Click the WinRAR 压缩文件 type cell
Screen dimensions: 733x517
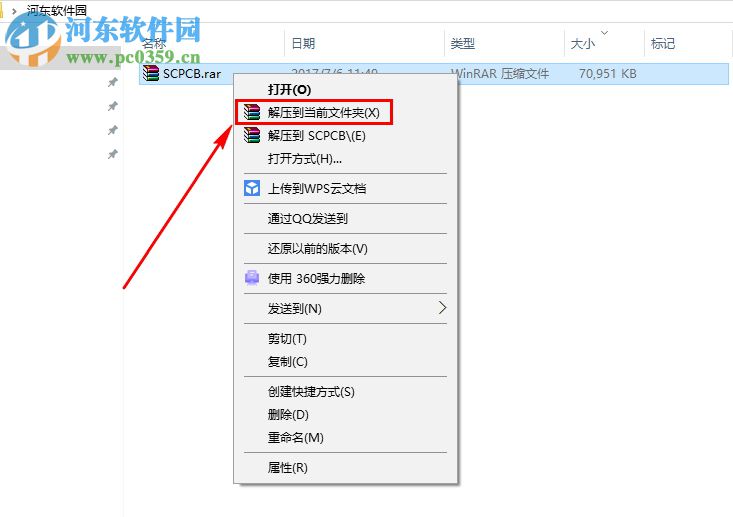[499, 73]
